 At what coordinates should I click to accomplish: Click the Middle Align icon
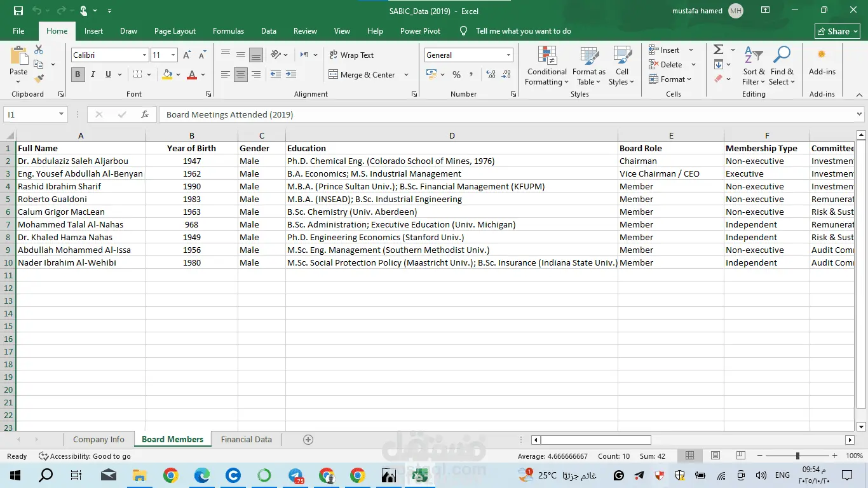click(241, 55)
